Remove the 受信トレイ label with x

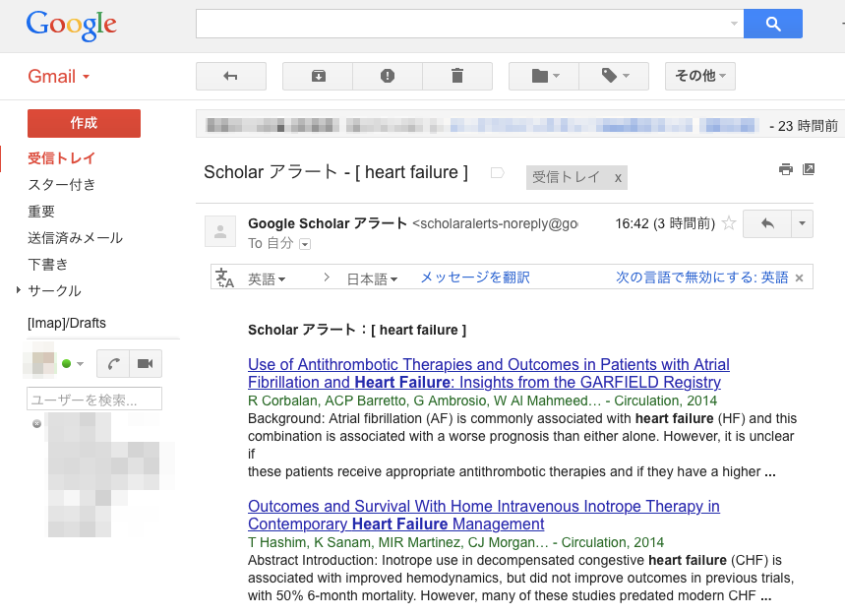click(618, 178)
